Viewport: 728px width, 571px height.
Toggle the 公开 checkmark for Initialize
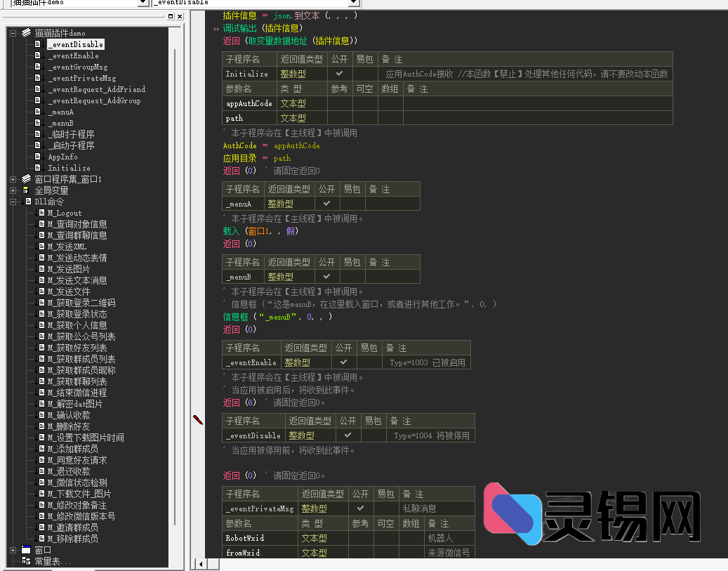coord(339,74)
